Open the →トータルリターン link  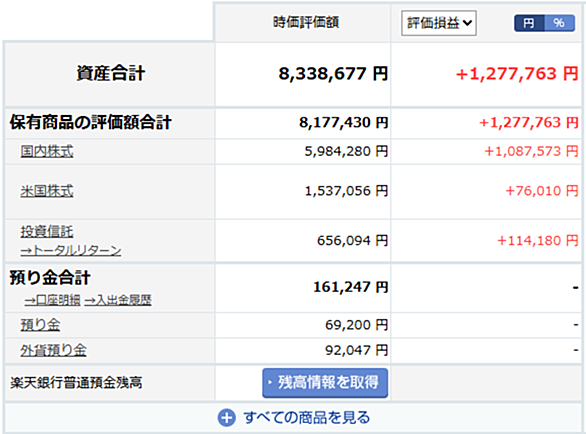coord(71,250)
